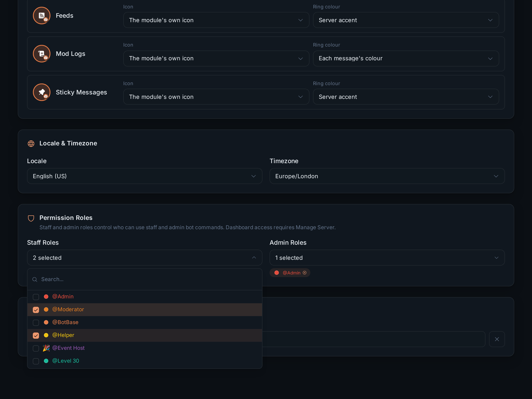Click the orange dot beside @Moderator
This screenshot has height=399, width=532.
click(x=46, y=309)
